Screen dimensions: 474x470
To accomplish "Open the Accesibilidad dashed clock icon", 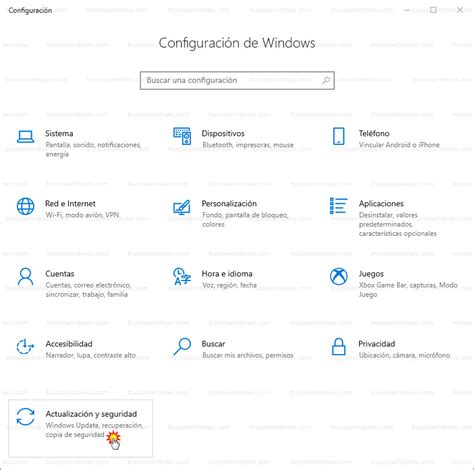I will click(x=25, y=347).
